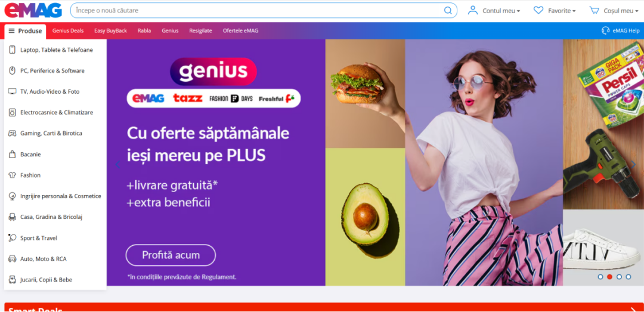Open the Resigilate menu item
The width and height of the screenshot is (644, 312).
200,31
